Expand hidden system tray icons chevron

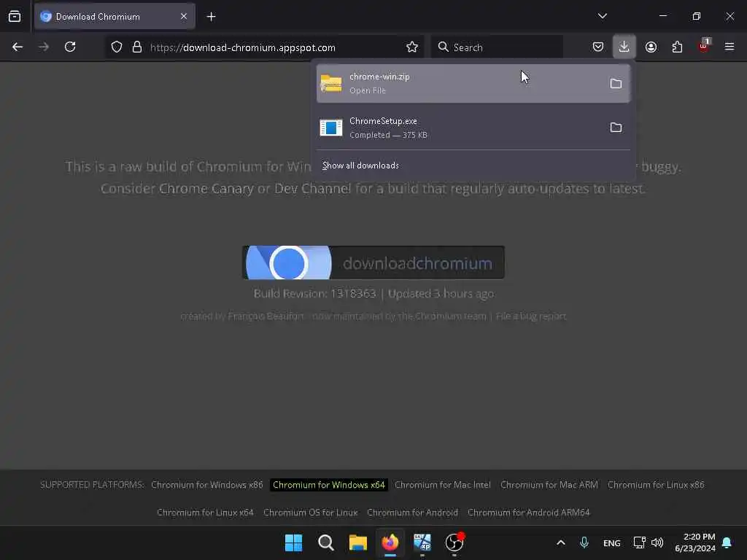pos(561,542)
